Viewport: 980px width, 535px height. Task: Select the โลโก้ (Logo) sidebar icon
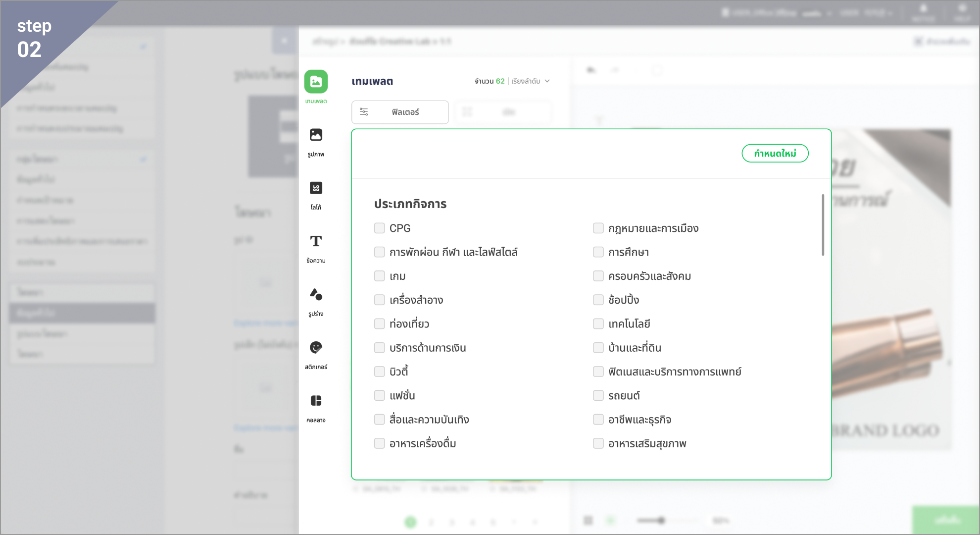316,188
